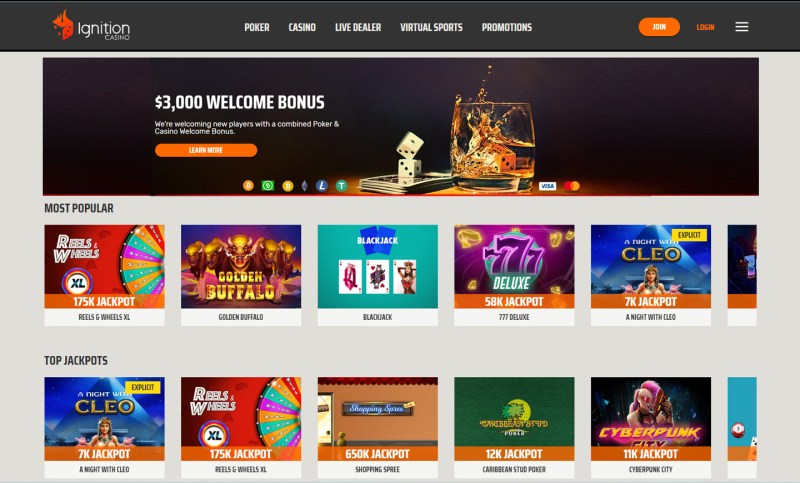800x483 pixels.
Task: Click Learn More on welcome bonus
Action: [206, 150]
